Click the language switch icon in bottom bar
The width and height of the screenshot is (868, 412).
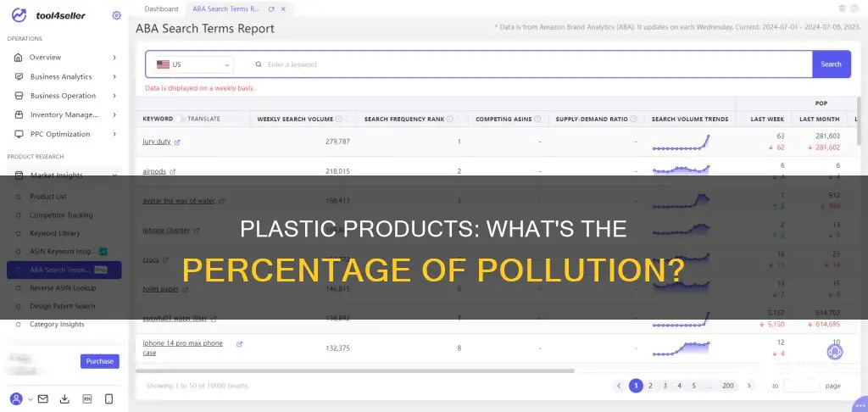(x=87, y=398)
